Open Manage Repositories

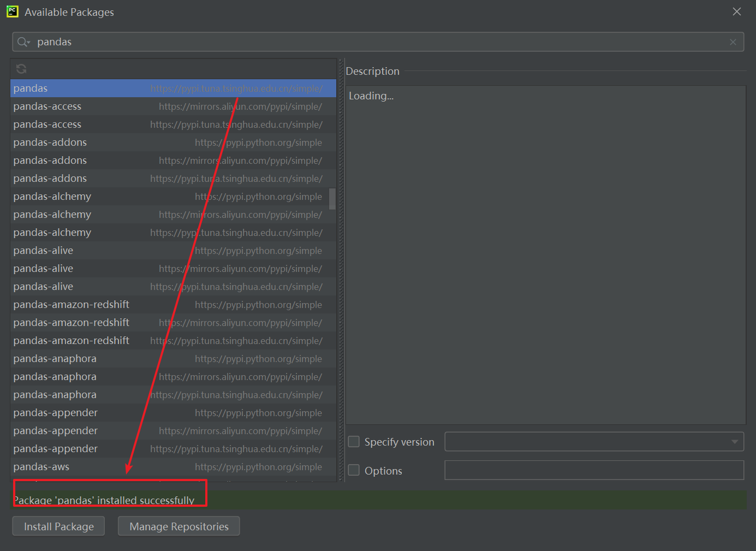click(179, 526)
